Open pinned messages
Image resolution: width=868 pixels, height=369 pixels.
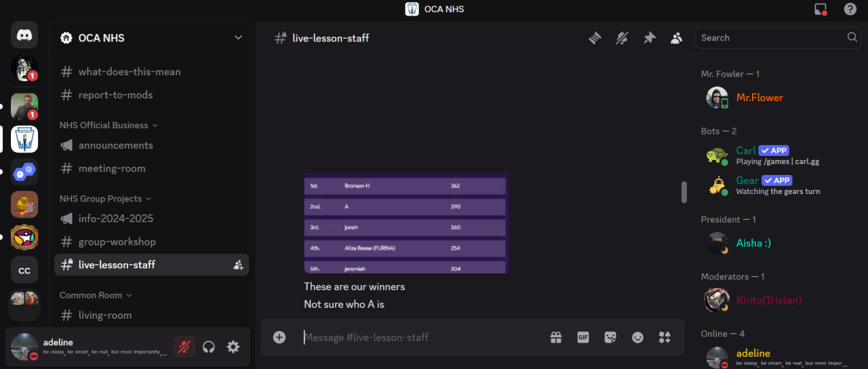pyautogui.click(x=649, y=38)
